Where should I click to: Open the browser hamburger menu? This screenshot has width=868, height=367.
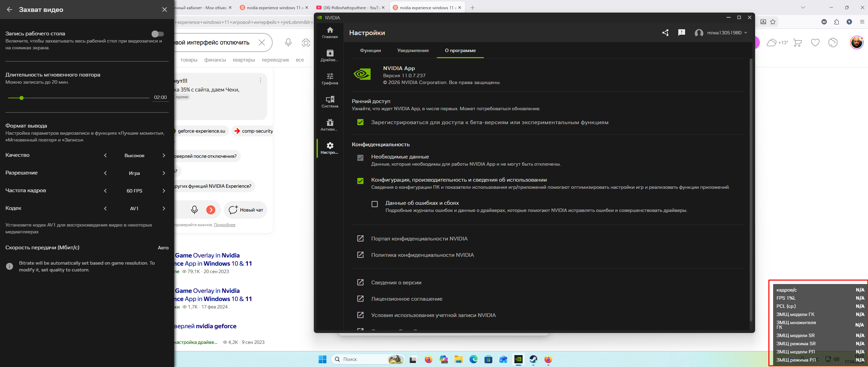coord(862,22)
